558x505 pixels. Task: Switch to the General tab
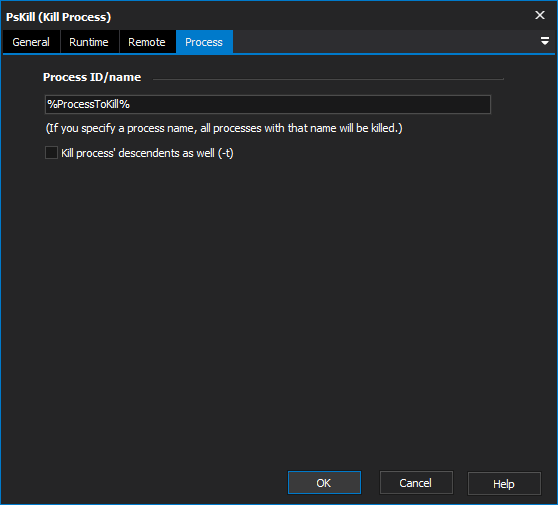tap(31, 42)
